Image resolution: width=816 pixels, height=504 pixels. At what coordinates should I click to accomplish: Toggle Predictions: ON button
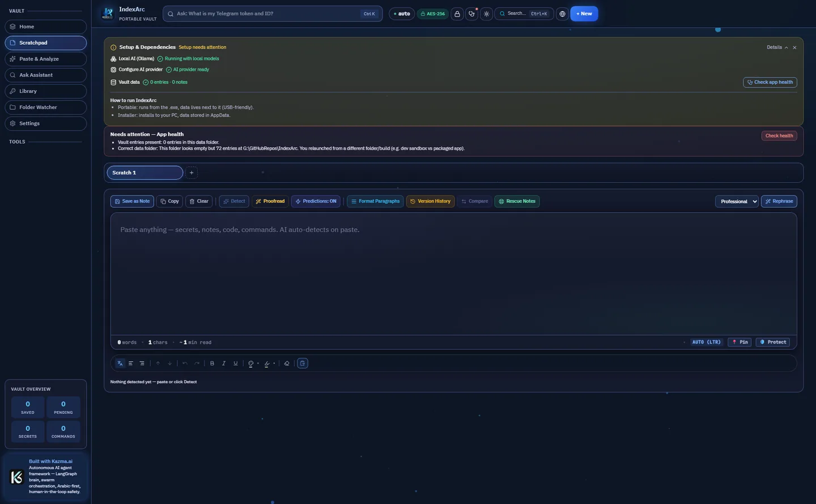pyautogui.click(x=316, y=202)
